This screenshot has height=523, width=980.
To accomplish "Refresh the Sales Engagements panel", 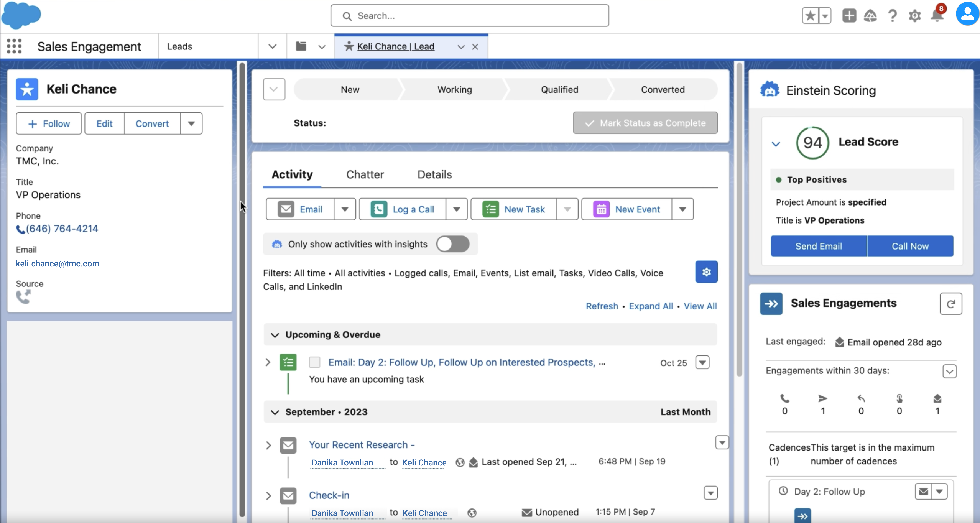I will 950,303.
